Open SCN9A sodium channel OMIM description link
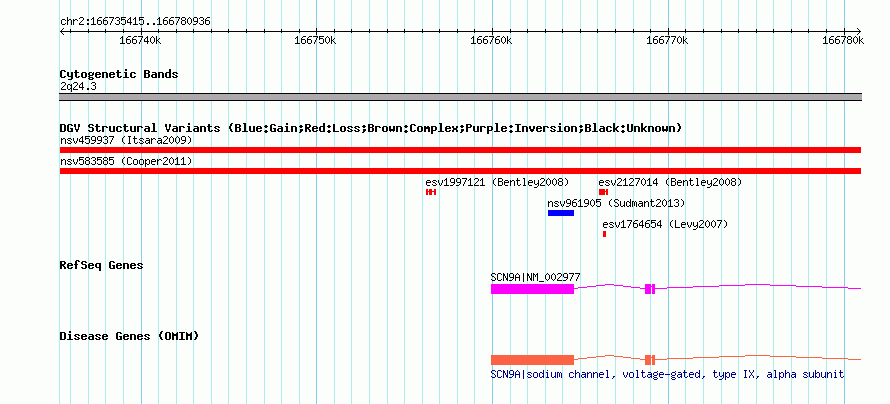 pos(667,374)
